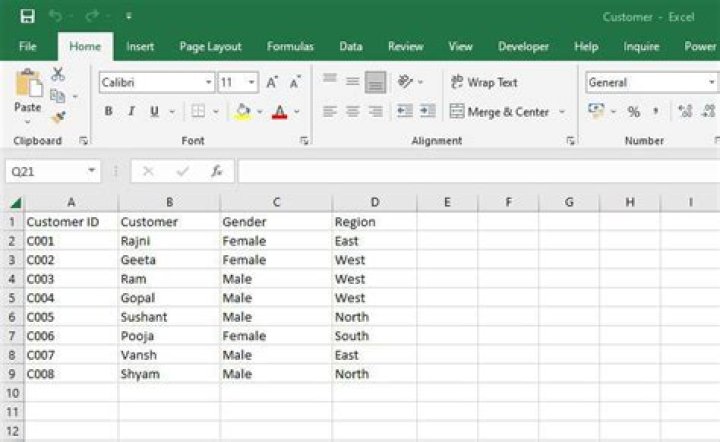This screenshot has height=442, width=720.
Task: Toggle Italic formatting
Action: [131, 112]
